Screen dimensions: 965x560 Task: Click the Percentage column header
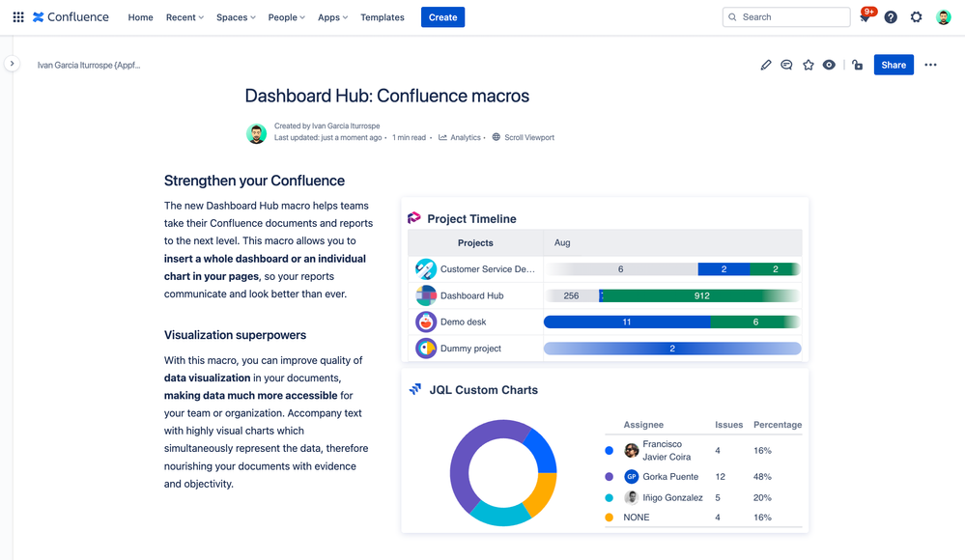[x=778, y=425]
